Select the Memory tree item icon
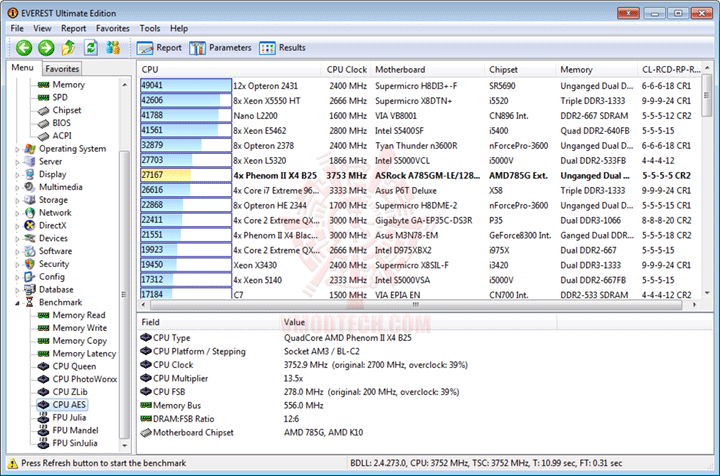This screenshot has height=476, width=720. 44,85
